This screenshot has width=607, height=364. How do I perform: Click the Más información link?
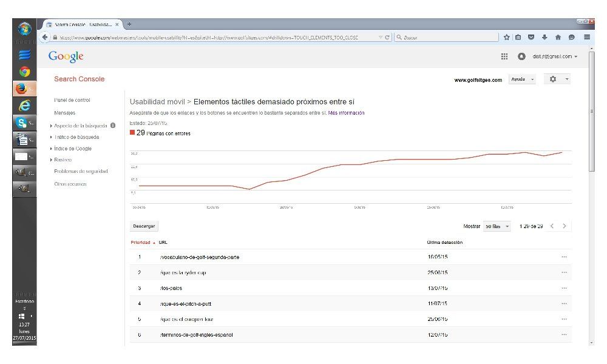pyautogui.click(x=346, y=113)
